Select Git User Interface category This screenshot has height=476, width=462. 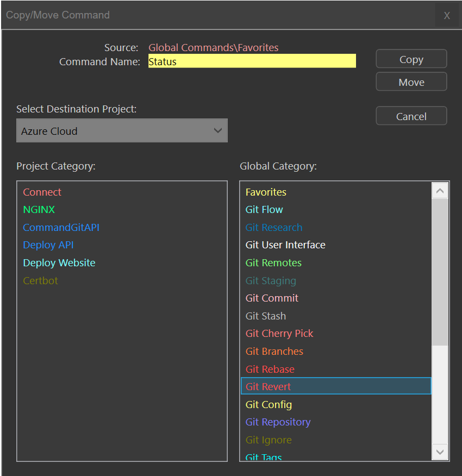click(x=285, y=245)
